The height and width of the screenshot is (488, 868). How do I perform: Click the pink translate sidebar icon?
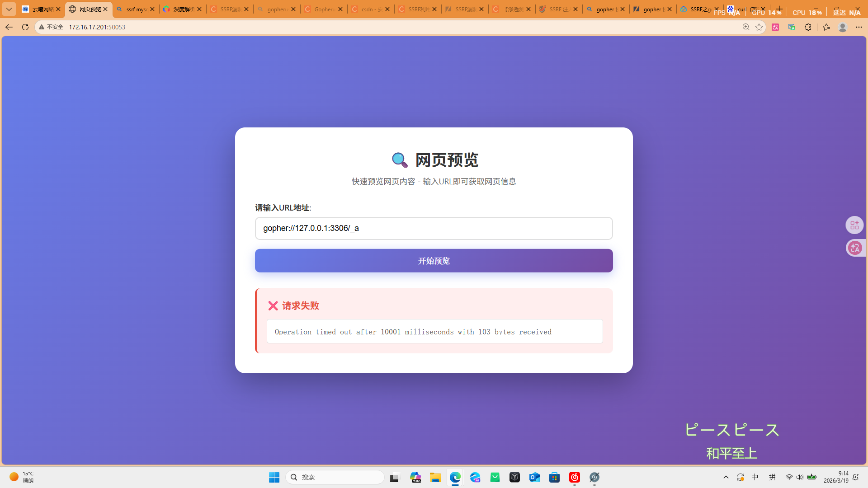(x=854, y=248)
